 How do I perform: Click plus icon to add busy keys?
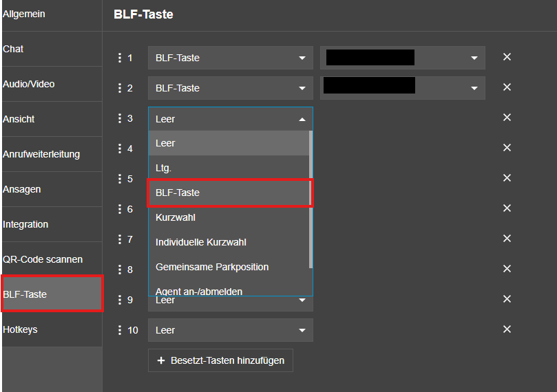[x=161, y=360]
